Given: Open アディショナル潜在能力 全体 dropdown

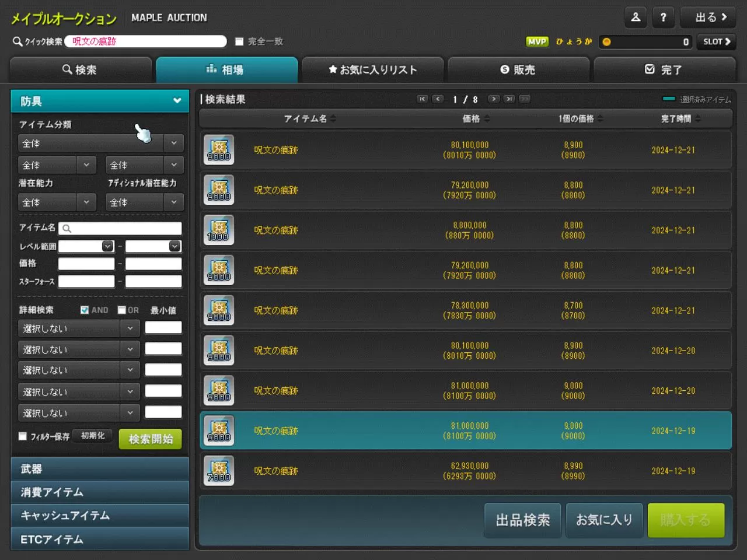Looking at the screenshot, I should coord(145,202).
